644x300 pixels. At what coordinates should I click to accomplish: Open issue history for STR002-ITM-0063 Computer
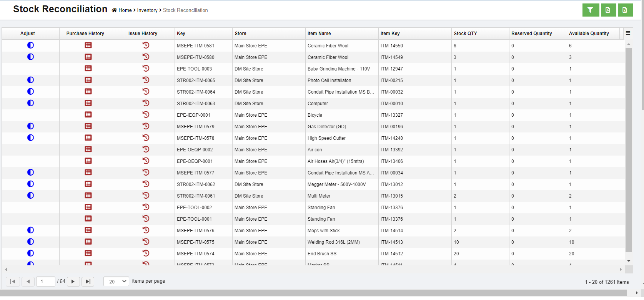point(146,103)
